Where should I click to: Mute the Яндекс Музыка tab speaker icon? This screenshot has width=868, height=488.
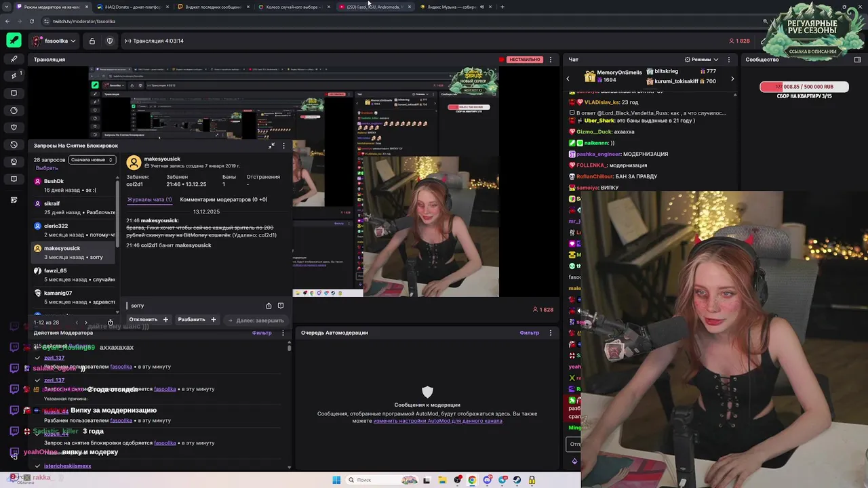(481, 7)
